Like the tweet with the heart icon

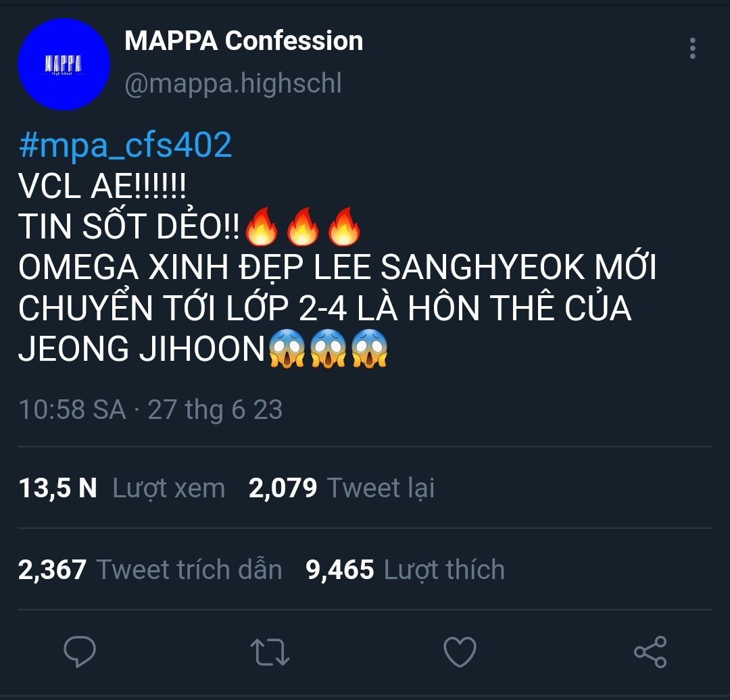(460, 652)
